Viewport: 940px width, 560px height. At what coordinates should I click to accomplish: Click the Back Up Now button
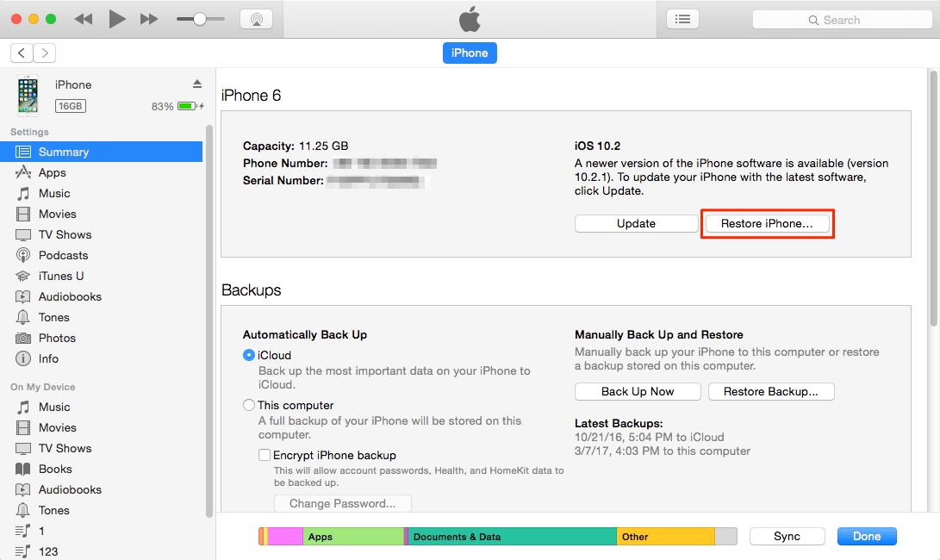coord(638,391)
